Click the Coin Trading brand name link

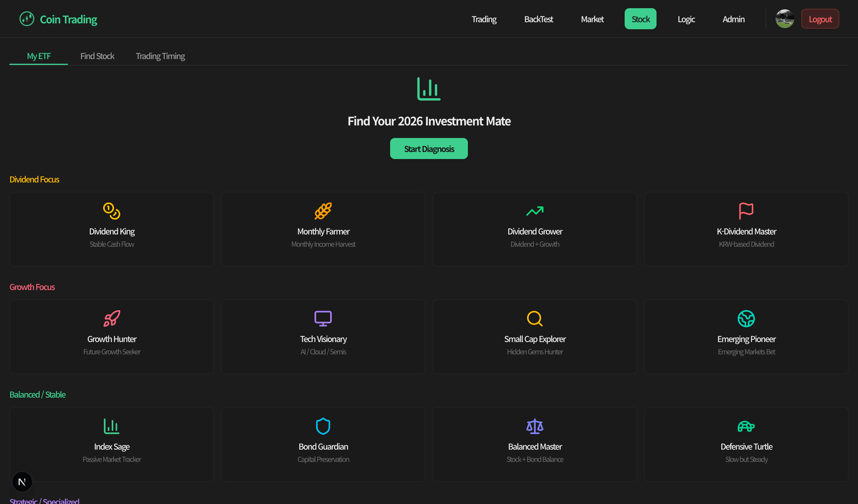point(68,19)
